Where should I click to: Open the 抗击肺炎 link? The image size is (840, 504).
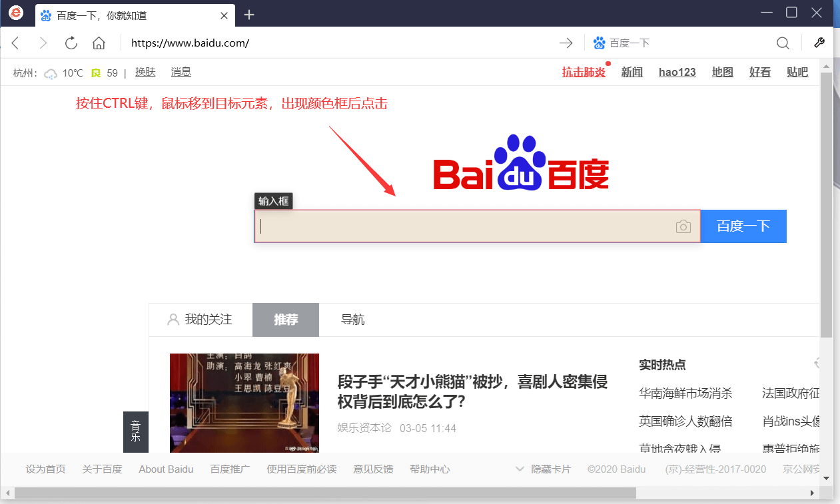[584, 73]
